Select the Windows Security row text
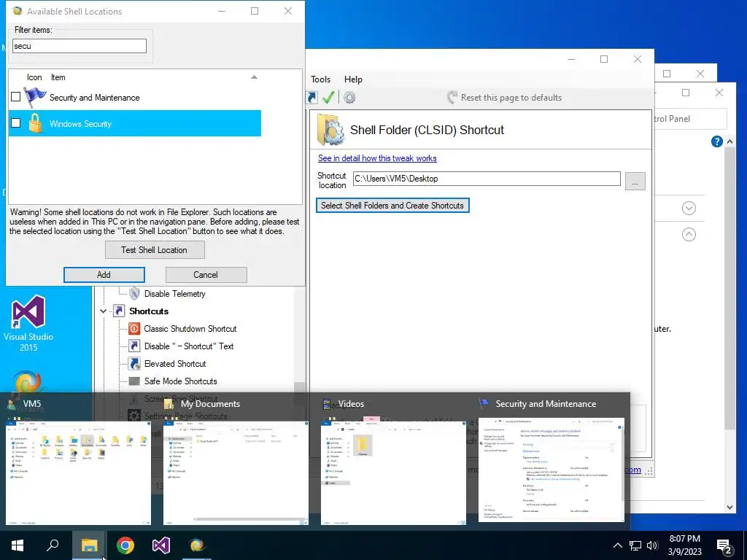The image size is (747, 560). (x=80, y=124)
